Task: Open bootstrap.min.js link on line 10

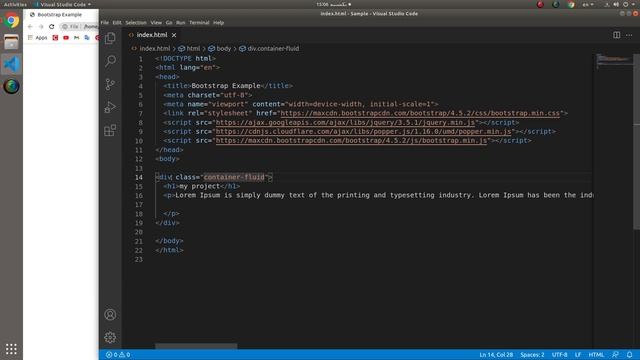Action: (x=351, y=140)
